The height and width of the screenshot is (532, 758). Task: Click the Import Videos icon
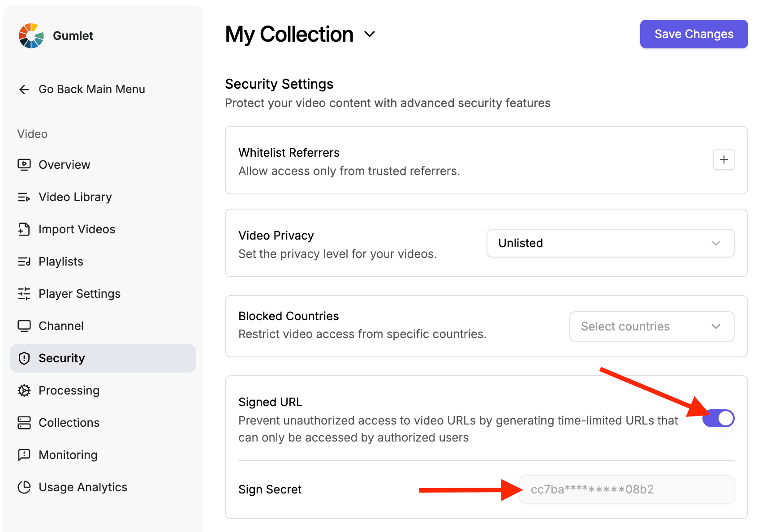[x=24, y=229]
